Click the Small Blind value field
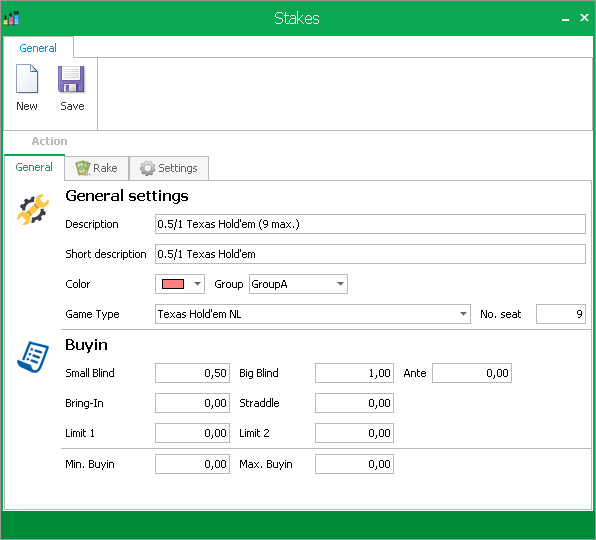Image resolution: width=596 pixels, height=540 pixels. [192, 373]
